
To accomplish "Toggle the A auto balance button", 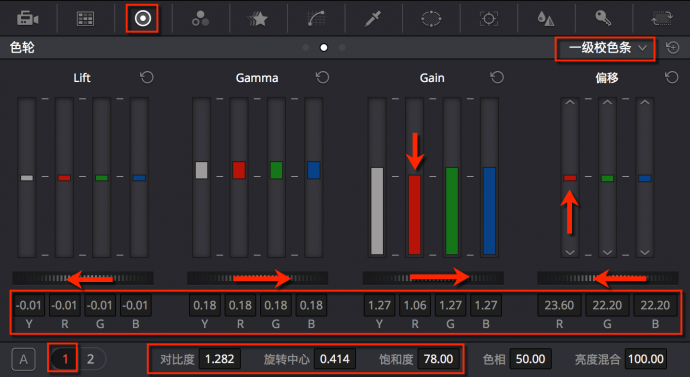I will pyautogui.click(x=23, y=359).
